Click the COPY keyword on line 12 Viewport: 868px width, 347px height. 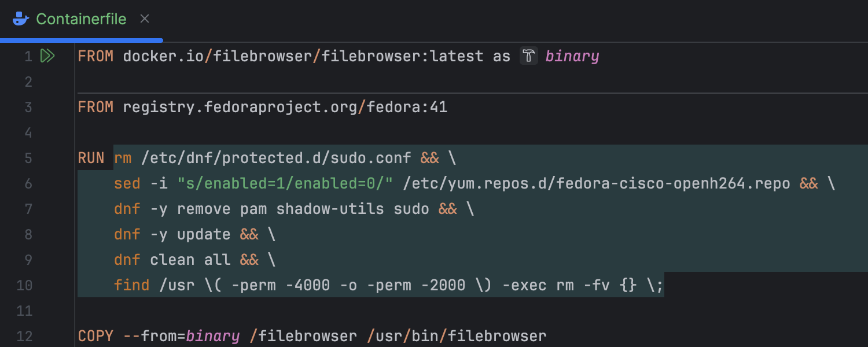click(95, 336)
